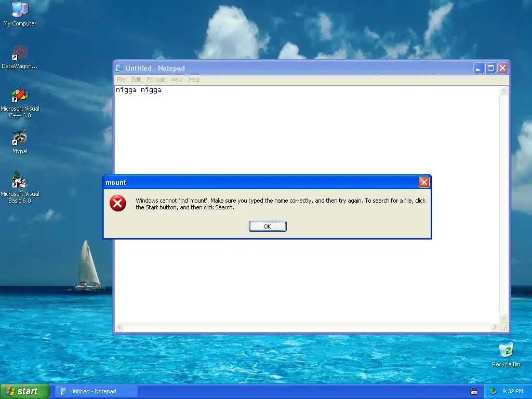Open the Start menu
532x399 pixels.
click(x=24, y=391)
